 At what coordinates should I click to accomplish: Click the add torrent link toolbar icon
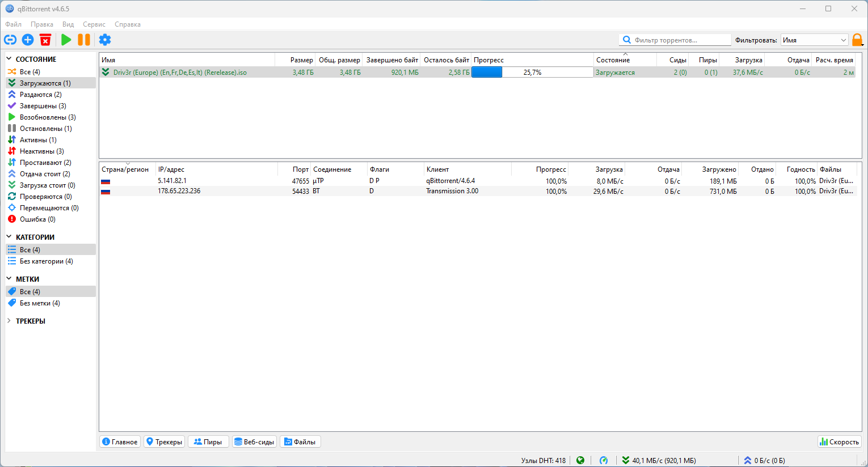point(10,40)
